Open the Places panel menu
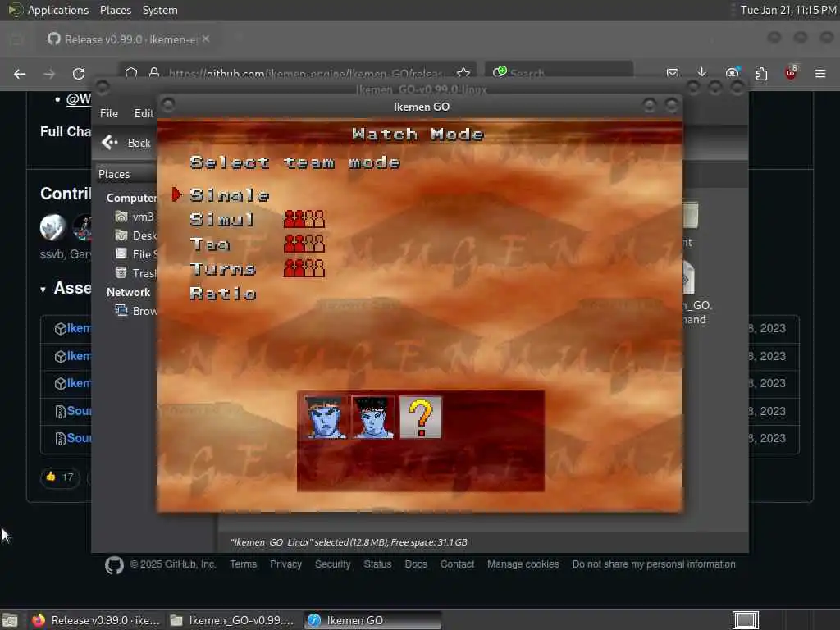Screen dimensions: 840x630 click(x=115, y=10)
